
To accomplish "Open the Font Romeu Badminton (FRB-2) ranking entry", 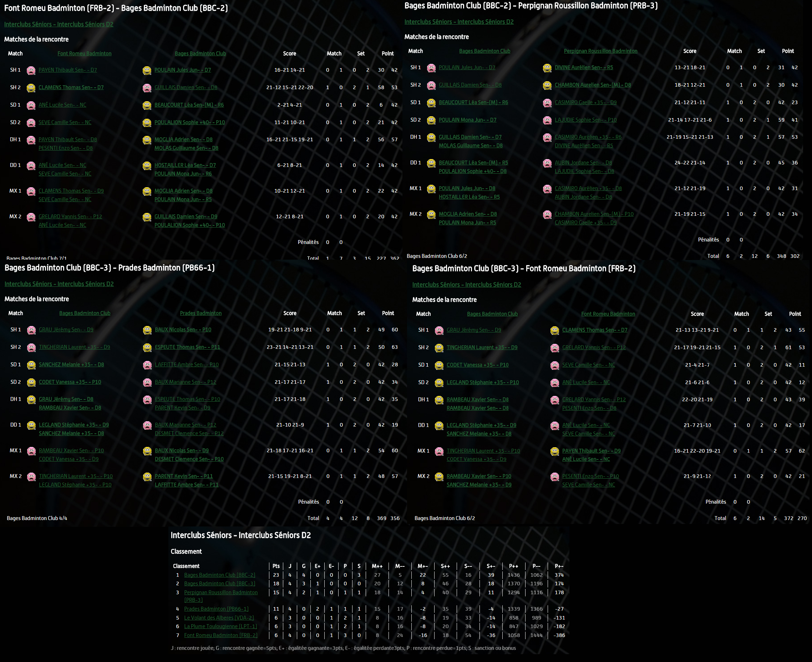I will point(220,635).
